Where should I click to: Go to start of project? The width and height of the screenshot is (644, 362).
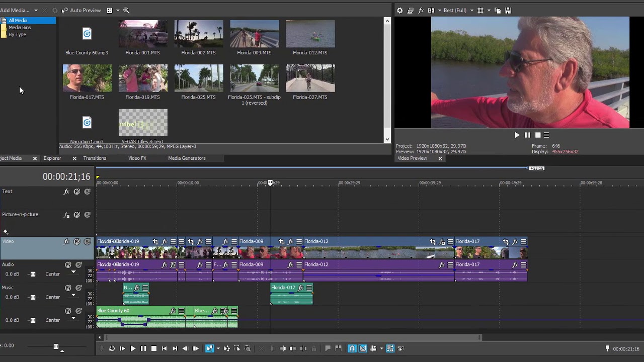[x=164, y=348]
